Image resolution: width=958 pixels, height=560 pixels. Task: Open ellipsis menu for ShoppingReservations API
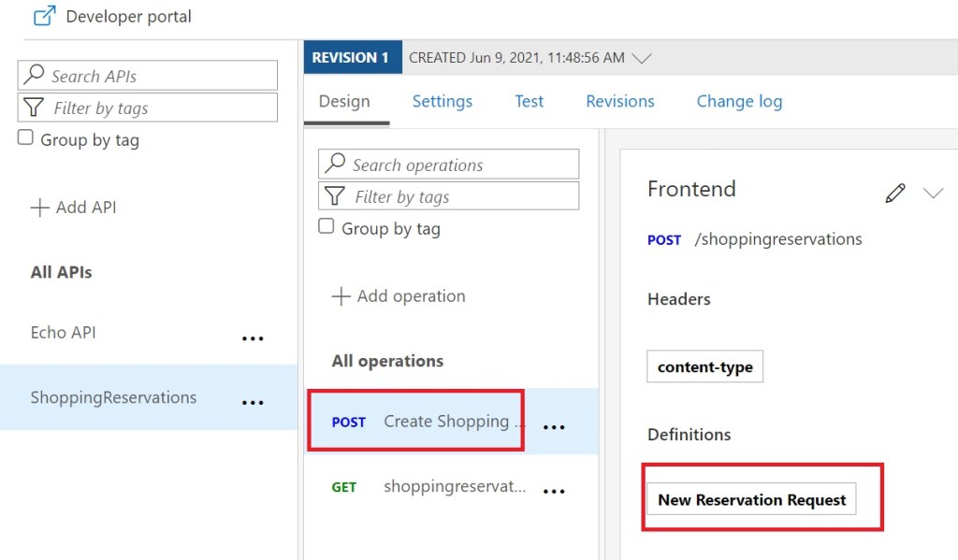[x=253, y=403]
